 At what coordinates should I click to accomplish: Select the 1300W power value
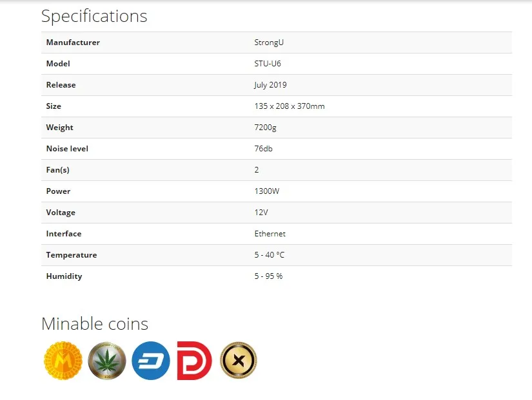click(x=267, y=191)
